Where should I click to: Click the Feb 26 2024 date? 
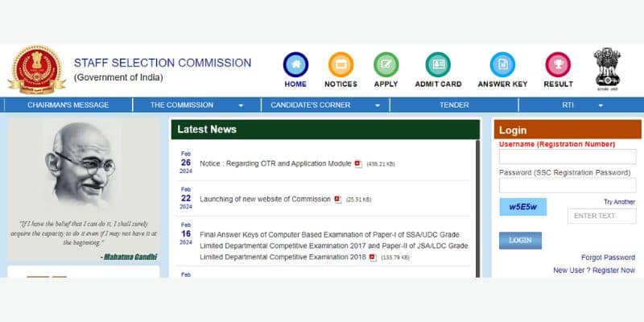[186, 163]
